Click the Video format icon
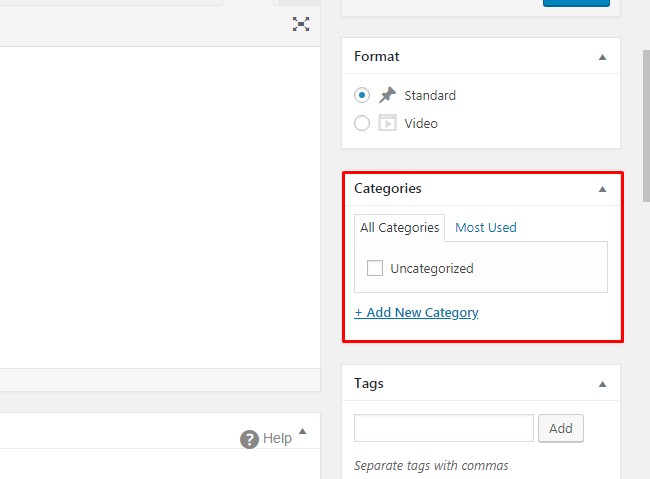 coord(387,123)
